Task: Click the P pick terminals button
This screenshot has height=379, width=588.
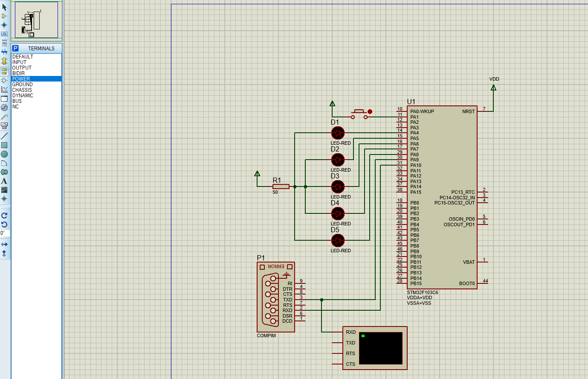Action: tap(15, 48)
